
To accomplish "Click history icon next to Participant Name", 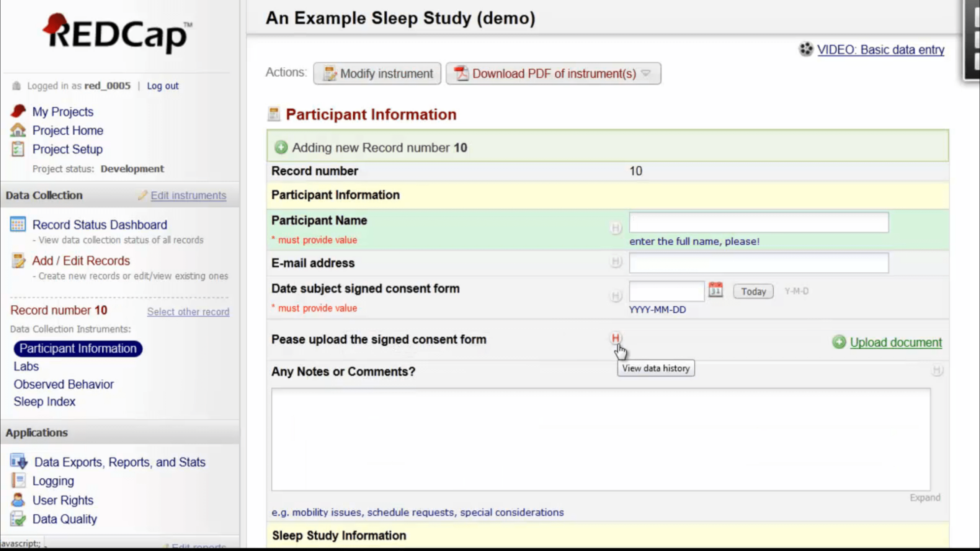I will 616,228.
